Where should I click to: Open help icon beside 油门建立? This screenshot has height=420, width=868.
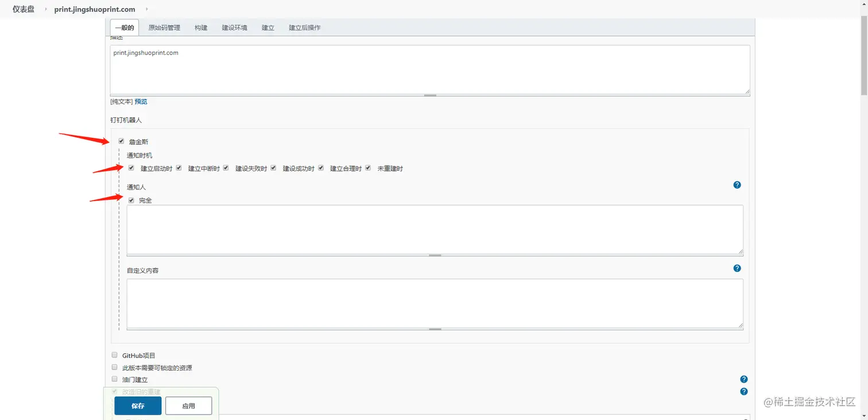744,379
